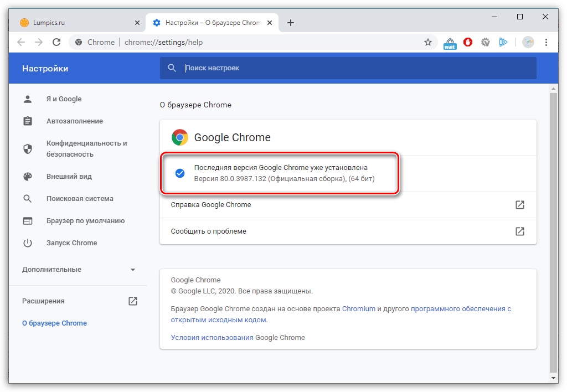Open Условия использования link

tap(212, 338)
